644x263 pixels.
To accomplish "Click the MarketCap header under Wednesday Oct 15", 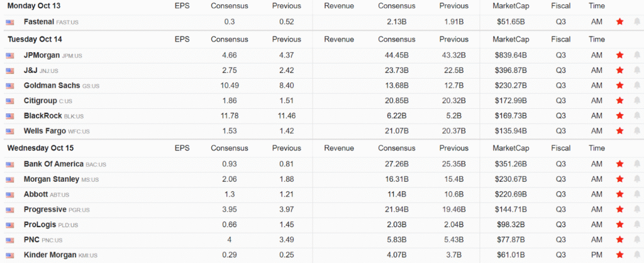I will 511,148.
